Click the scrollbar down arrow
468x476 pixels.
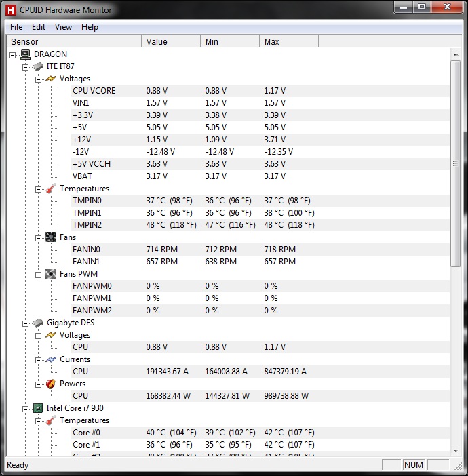tap(456, 450)
